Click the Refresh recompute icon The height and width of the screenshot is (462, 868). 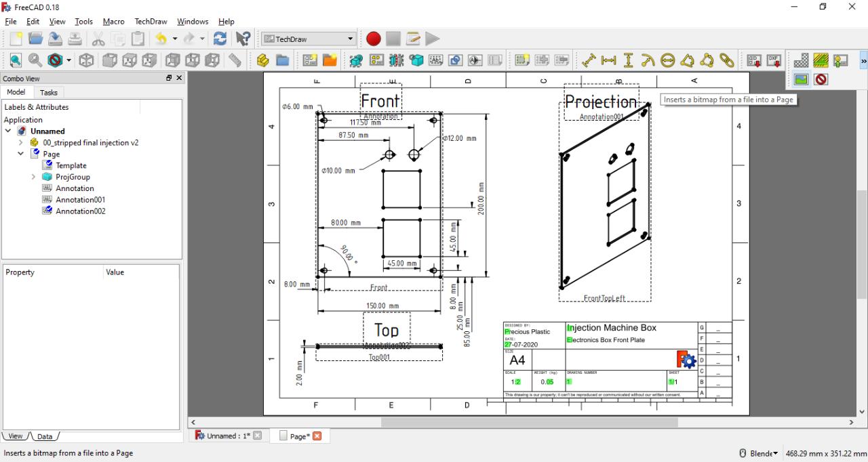click(220, 39)
